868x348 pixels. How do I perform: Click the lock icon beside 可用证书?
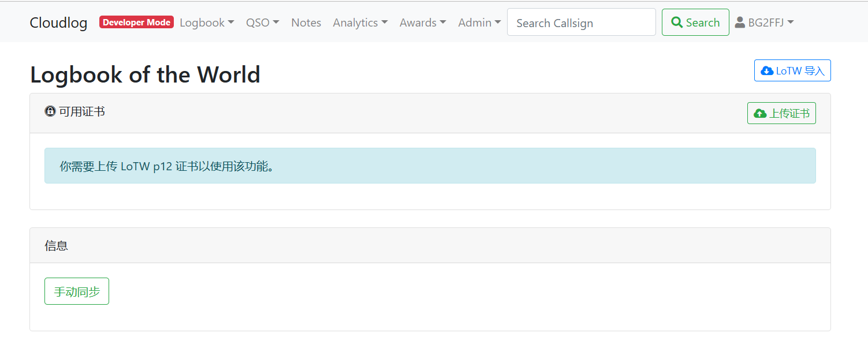[x=50, y=111]
